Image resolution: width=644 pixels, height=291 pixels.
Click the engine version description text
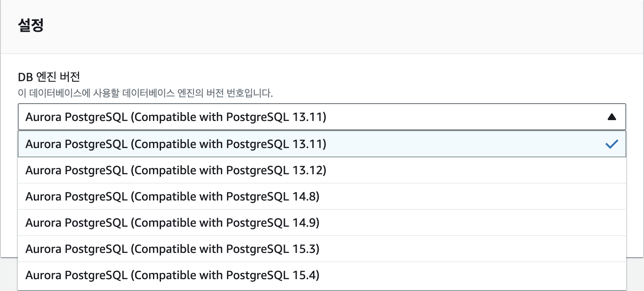coord(145,93)
